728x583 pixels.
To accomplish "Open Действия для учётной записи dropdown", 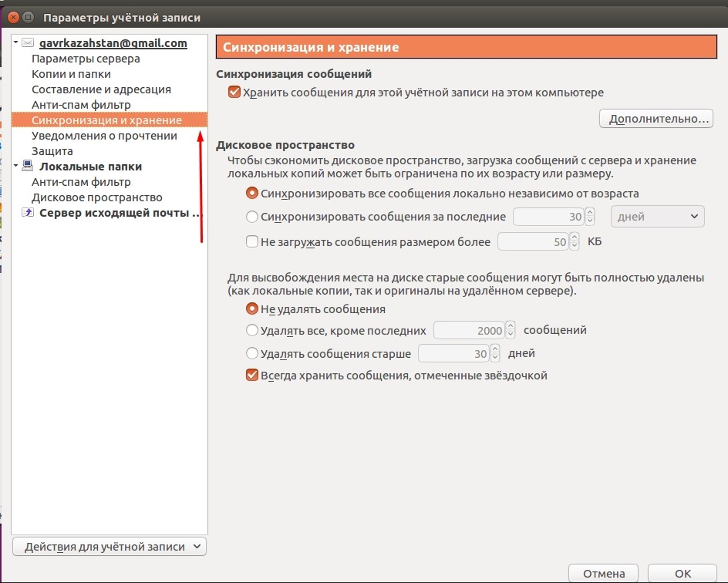I will click(x=109, y=546).
